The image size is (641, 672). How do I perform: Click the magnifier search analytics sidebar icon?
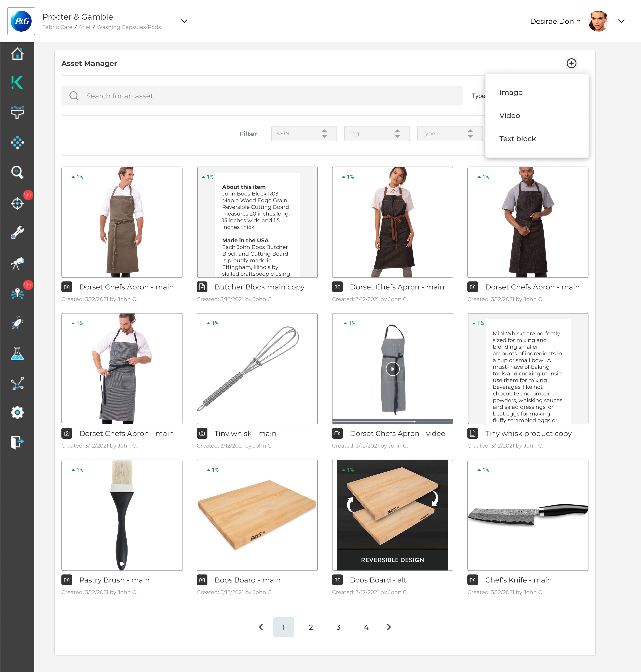click(17, 172)
